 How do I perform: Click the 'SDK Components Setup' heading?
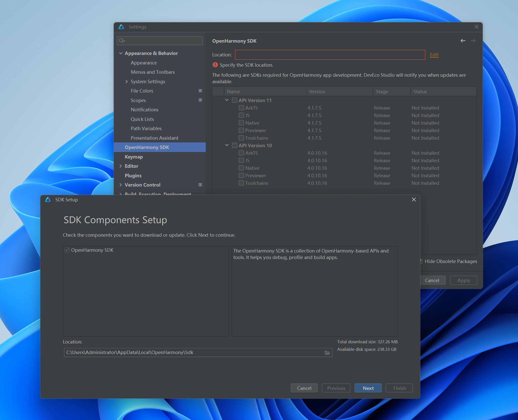click(115, 220)
